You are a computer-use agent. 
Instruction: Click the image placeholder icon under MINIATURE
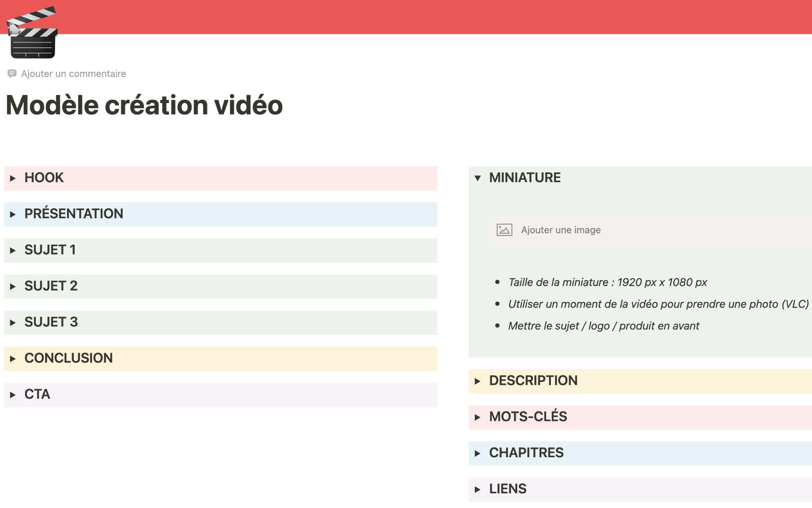click(x=503, y=230)
